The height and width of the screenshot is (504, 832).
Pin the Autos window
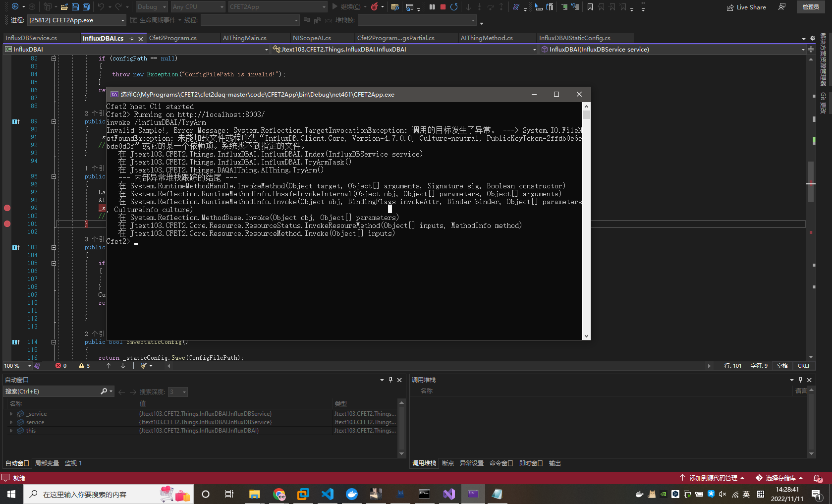click(390, 380)
